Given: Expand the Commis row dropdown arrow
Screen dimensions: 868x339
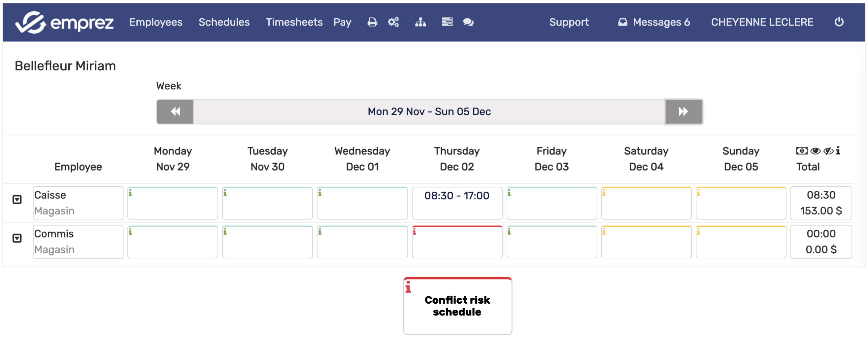Looking at the screenshot, I should click(x=17, y=239).
